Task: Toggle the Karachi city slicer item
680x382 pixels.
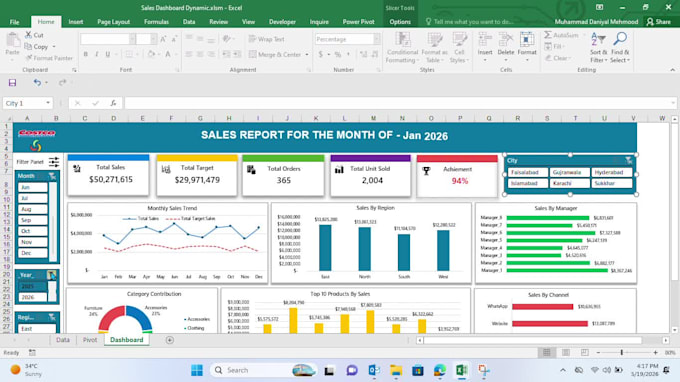Action: coord(570,183)
